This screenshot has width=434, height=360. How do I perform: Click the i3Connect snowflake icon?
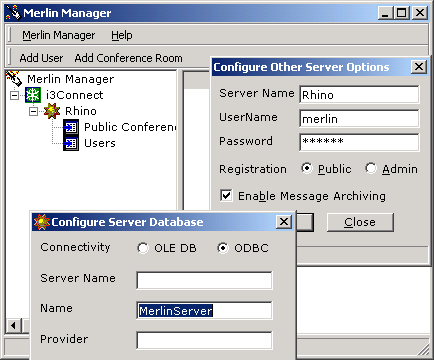pos(33,95)
